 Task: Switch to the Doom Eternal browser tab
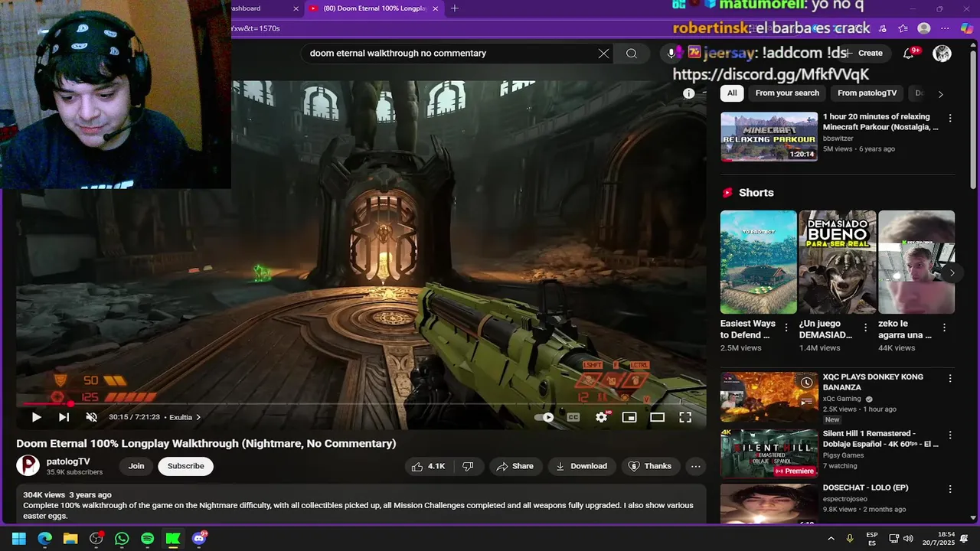[374, 8]
